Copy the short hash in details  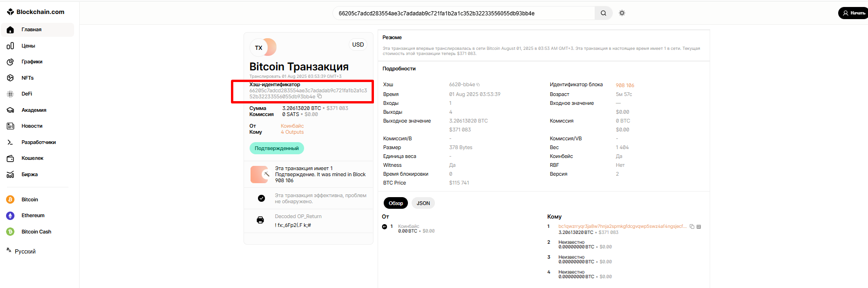click(478, 85)
